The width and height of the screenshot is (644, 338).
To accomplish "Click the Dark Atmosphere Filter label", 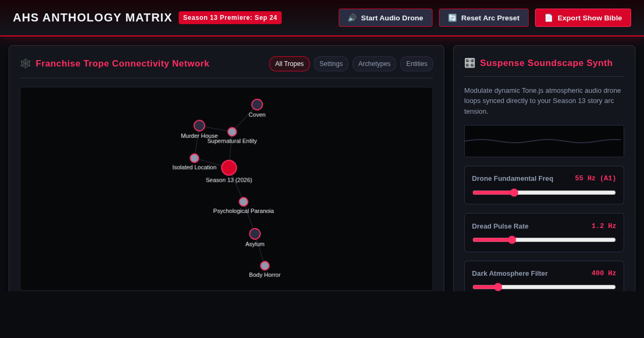I will point(510,273).
